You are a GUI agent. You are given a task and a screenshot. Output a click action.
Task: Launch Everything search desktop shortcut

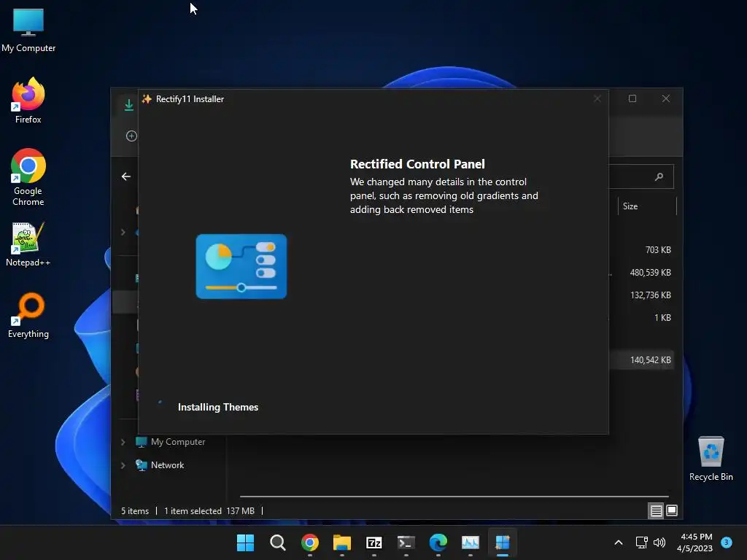28,315
